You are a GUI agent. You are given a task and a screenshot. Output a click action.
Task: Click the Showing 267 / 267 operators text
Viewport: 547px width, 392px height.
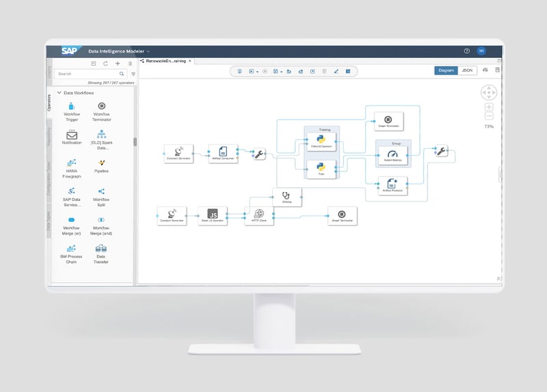tap(111, 83)
